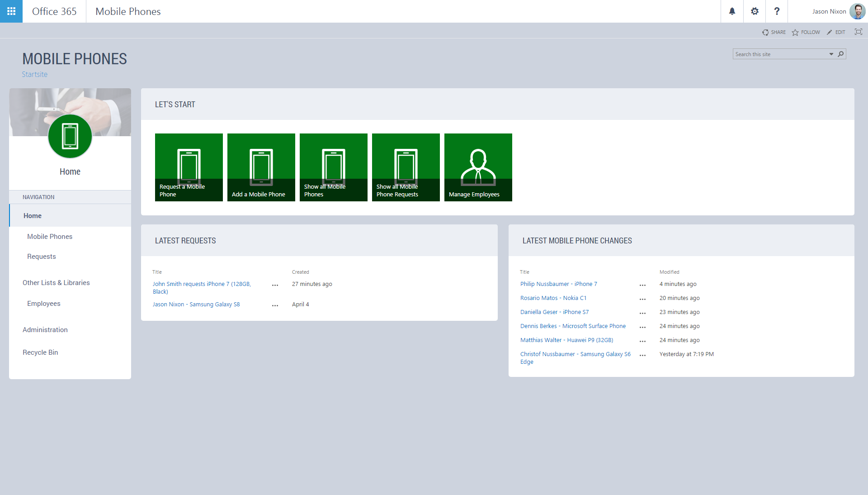Click Jason Nixon's profile picture

click(x=857, y=11)
